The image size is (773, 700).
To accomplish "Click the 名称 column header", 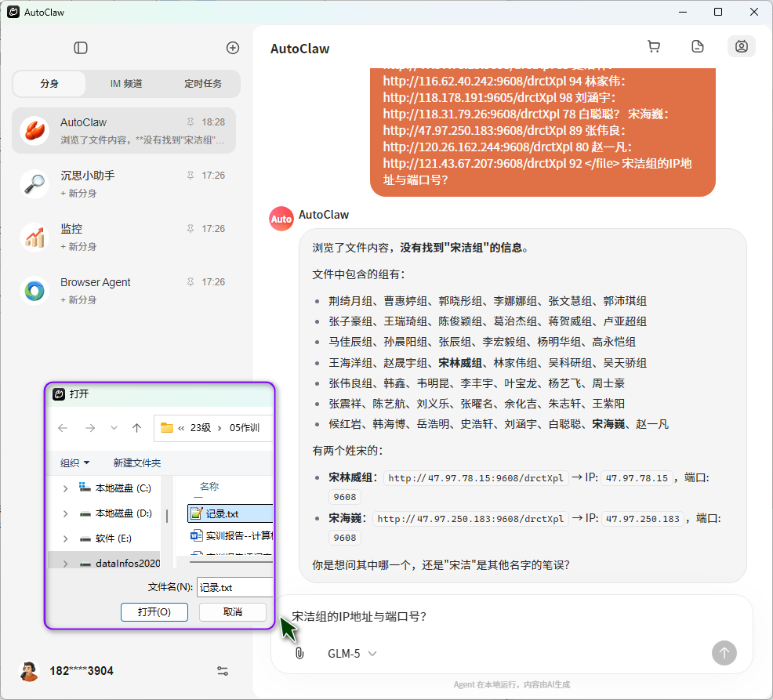I will coord(209,487).
